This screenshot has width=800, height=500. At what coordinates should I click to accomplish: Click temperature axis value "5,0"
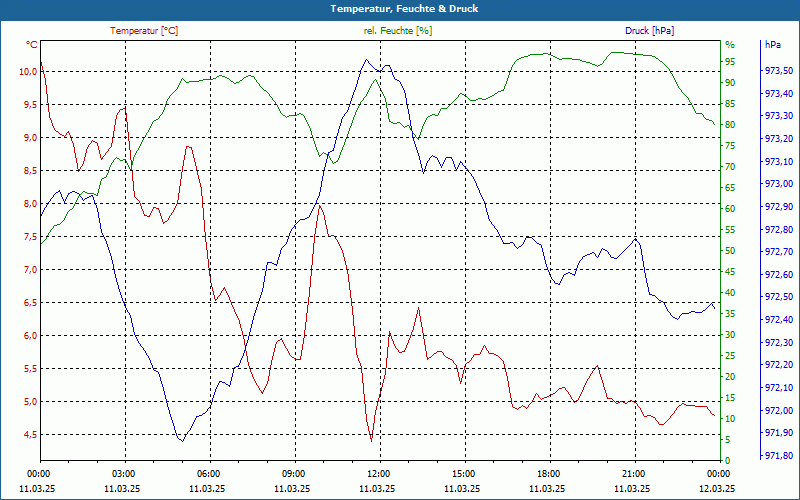click(30, 402)
